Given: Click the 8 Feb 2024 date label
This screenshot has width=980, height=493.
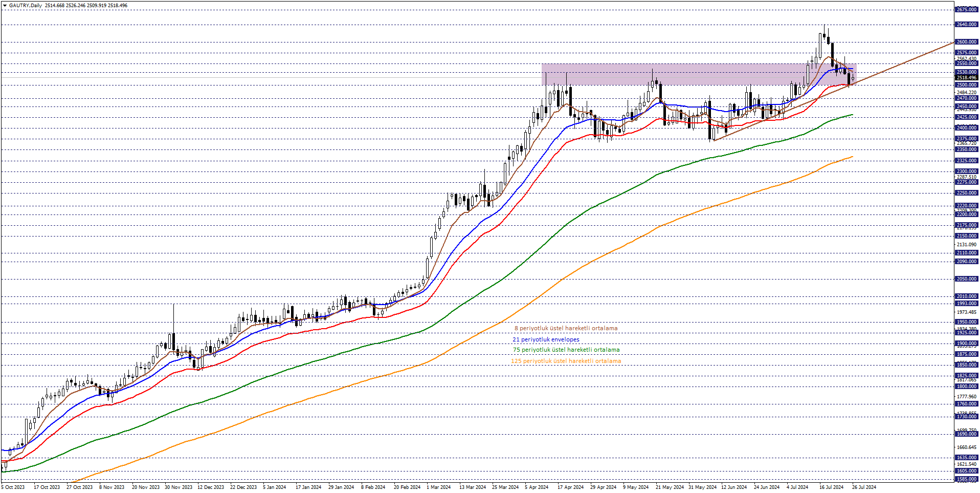Looking at the screenshot, I should [x=373, y=487].
